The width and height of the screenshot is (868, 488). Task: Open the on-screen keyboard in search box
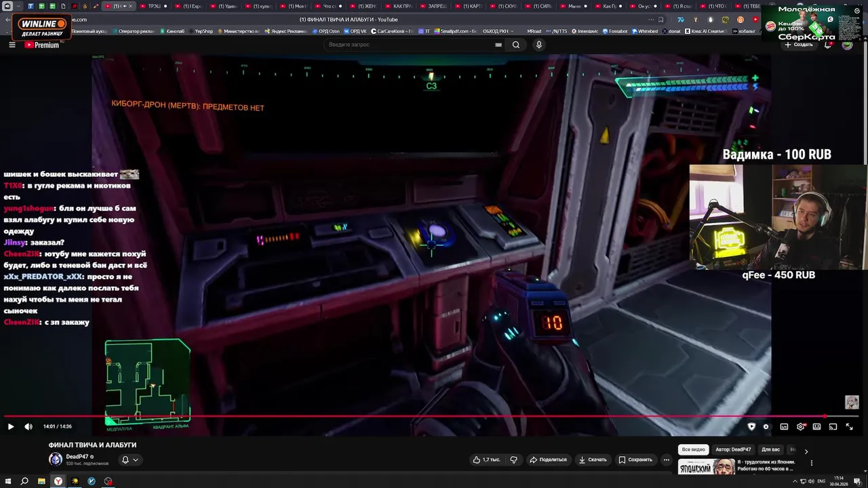pos(498,45)
